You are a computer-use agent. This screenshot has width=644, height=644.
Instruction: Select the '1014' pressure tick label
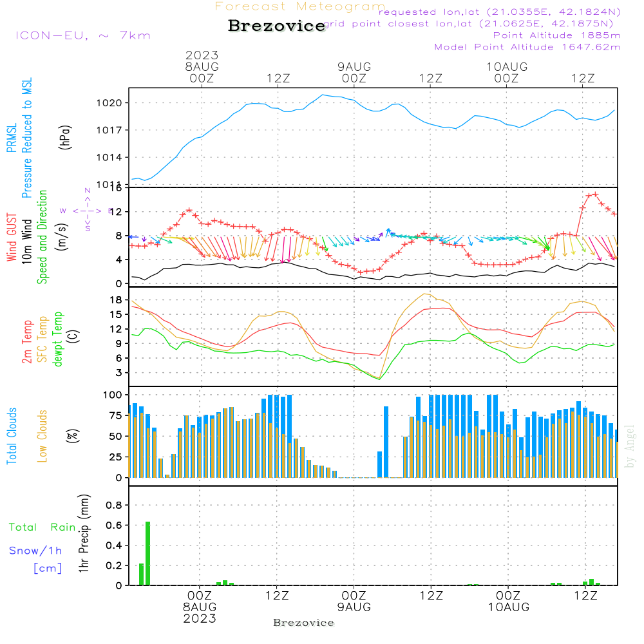click(109, 157)
